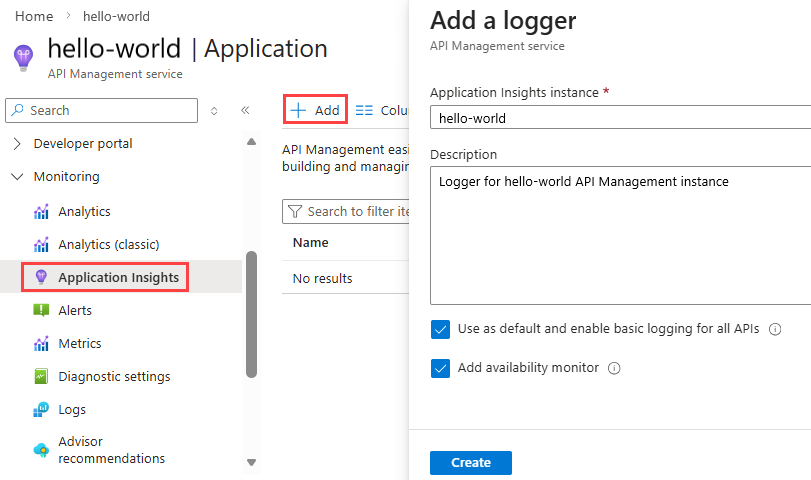Click info icon next to availability monitor
The height and width of the screenshot is (480, 811).
[614, 368]
